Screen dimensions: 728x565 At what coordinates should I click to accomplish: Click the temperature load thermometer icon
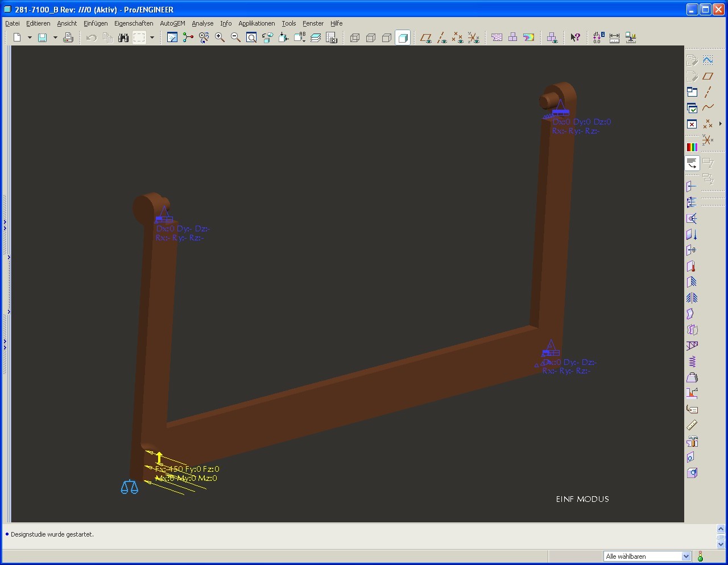692,266
